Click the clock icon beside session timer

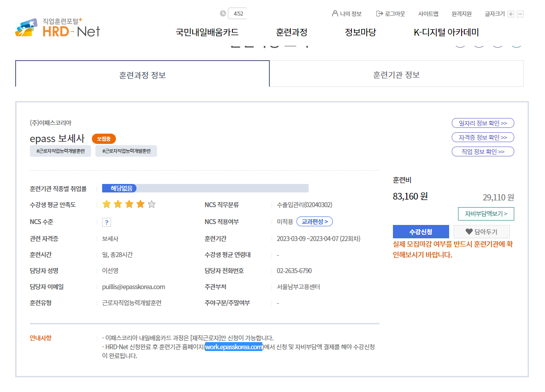223,13
